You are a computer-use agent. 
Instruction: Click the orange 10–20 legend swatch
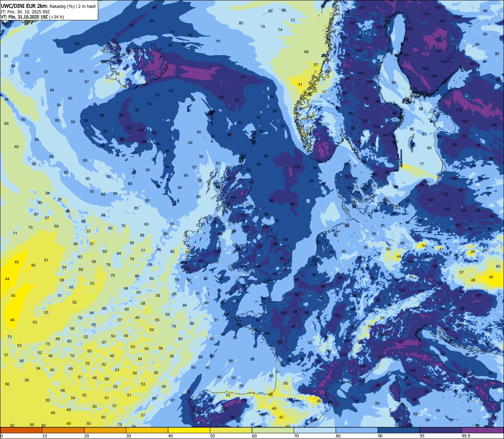[x=63, y=430]
